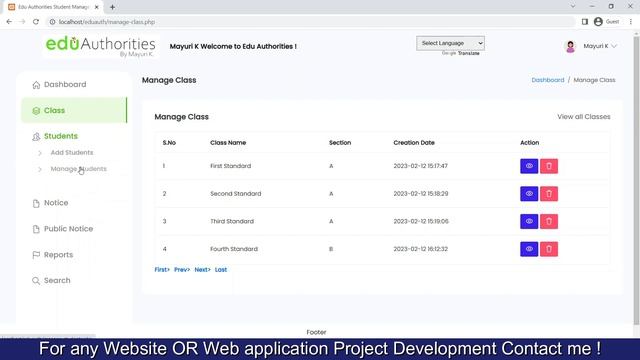Go to Last page of results

tap(221, 270)
